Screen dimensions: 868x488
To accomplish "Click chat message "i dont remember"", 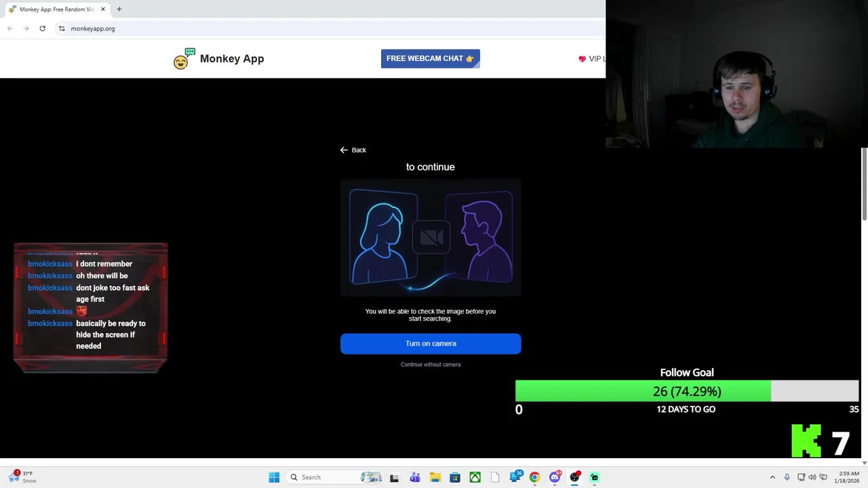I will point(104,264).
